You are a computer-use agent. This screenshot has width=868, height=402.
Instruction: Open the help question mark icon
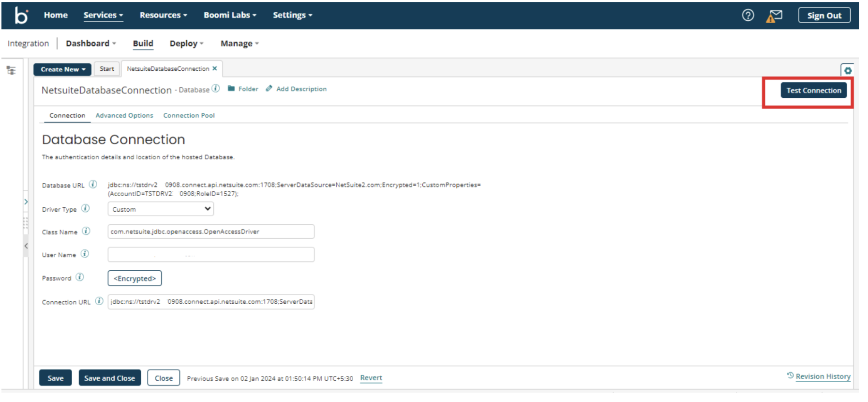pyautogui.click(x=748, y=15)
